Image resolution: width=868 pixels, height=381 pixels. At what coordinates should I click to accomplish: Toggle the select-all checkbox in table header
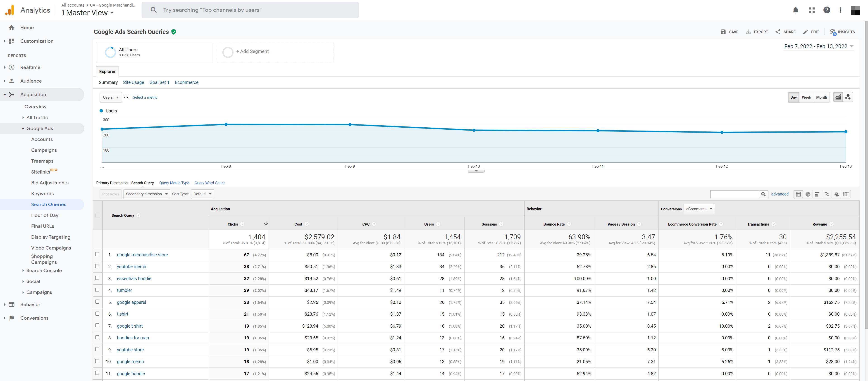(x=97, y=215)
